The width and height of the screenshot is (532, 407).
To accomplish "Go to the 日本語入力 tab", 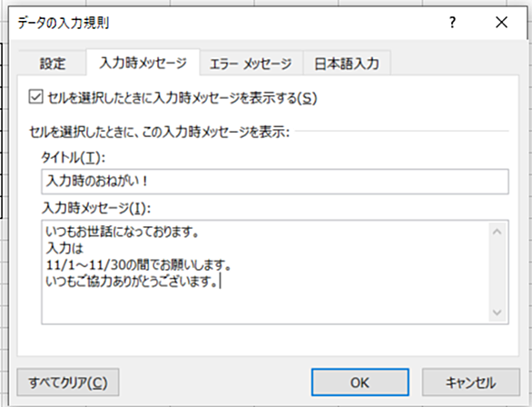I will (347, 64).
